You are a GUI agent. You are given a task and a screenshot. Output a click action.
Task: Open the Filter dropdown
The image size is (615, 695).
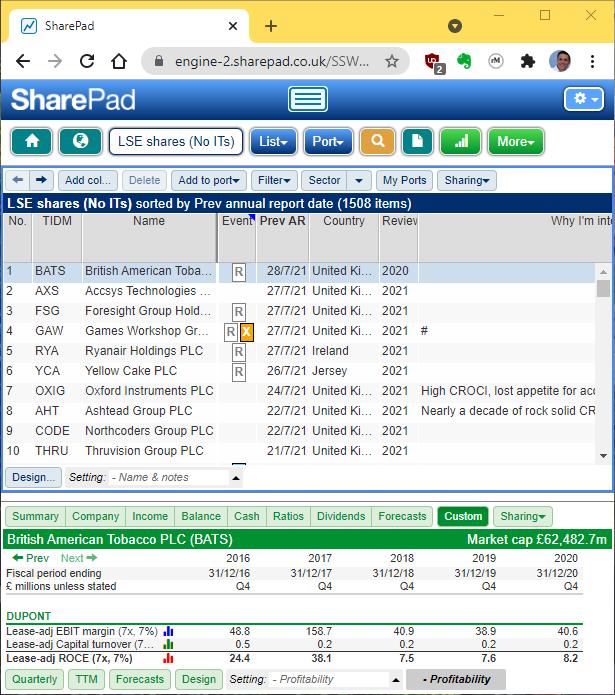pos(274,180)
